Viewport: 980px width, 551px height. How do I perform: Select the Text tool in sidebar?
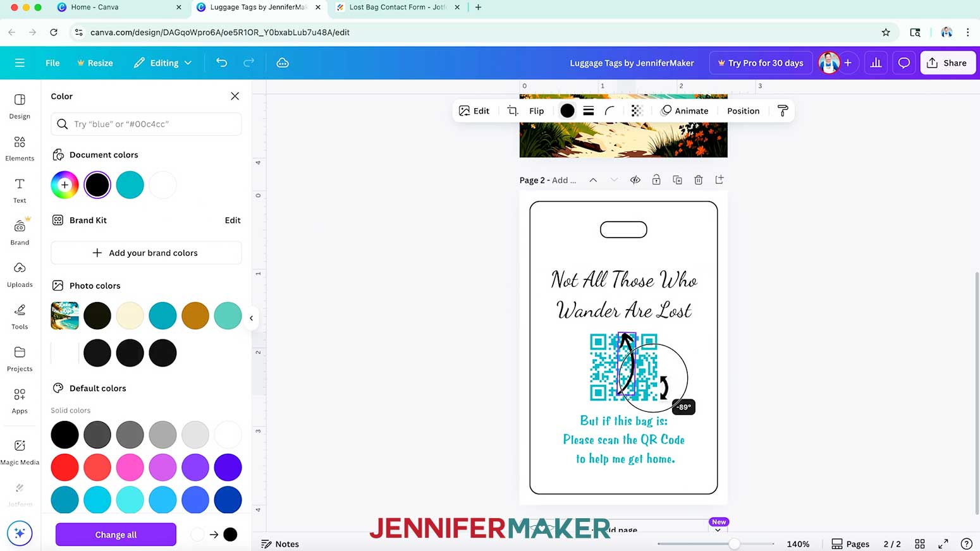[x=20, y=190]
